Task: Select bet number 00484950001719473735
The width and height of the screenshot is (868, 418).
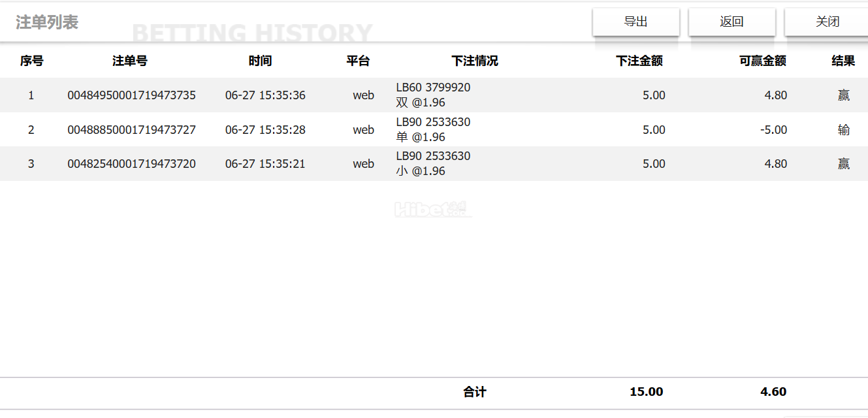Action: pyautogui.click(x=132, y=95)
